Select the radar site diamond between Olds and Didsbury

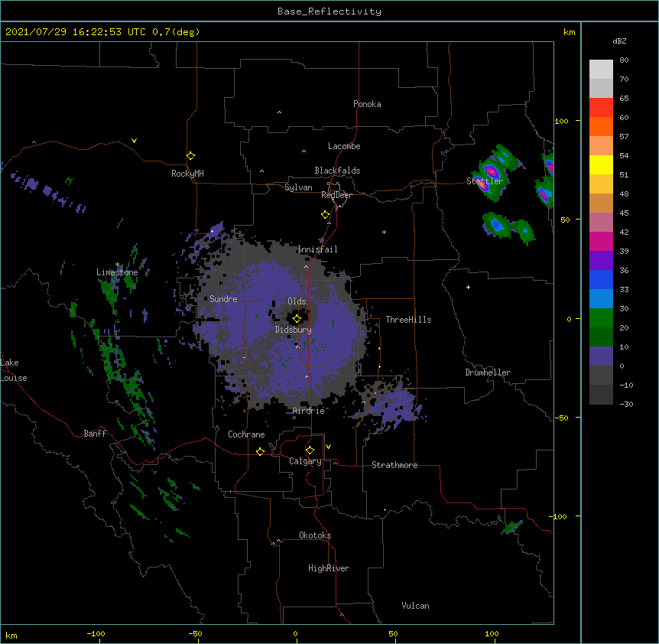pyautogui.click(x=297, y=319)
